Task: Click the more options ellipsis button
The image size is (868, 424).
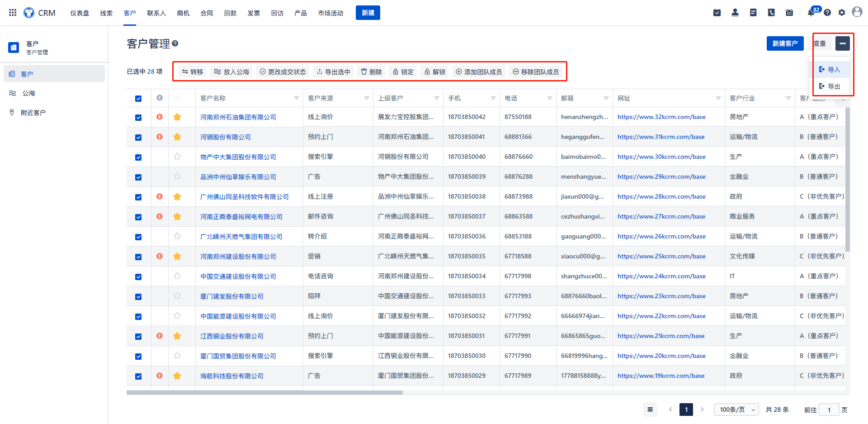Action: click(843, 43)
